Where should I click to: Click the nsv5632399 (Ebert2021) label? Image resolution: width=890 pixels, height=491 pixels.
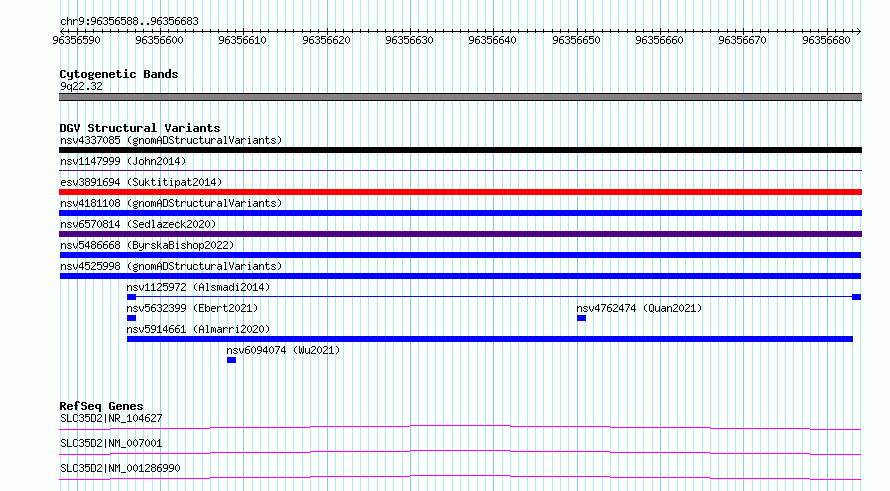coord(192,308)
